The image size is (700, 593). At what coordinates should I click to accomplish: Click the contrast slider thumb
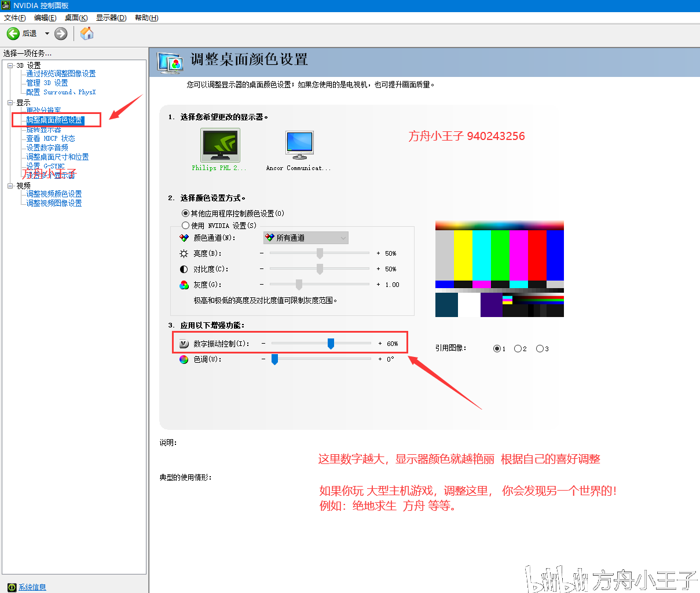pyautogui.click(x=320, y=269)
